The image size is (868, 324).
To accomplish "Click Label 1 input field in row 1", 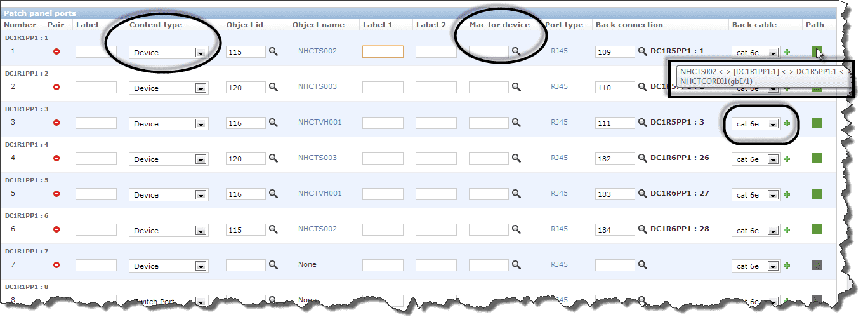I will coord(383,52).
